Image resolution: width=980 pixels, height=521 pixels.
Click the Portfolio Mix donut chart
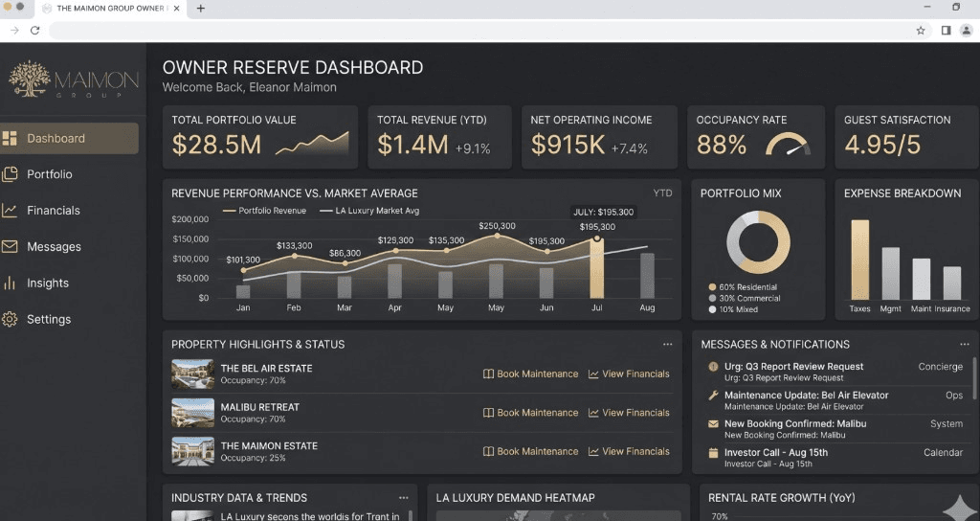coord(758,242)
